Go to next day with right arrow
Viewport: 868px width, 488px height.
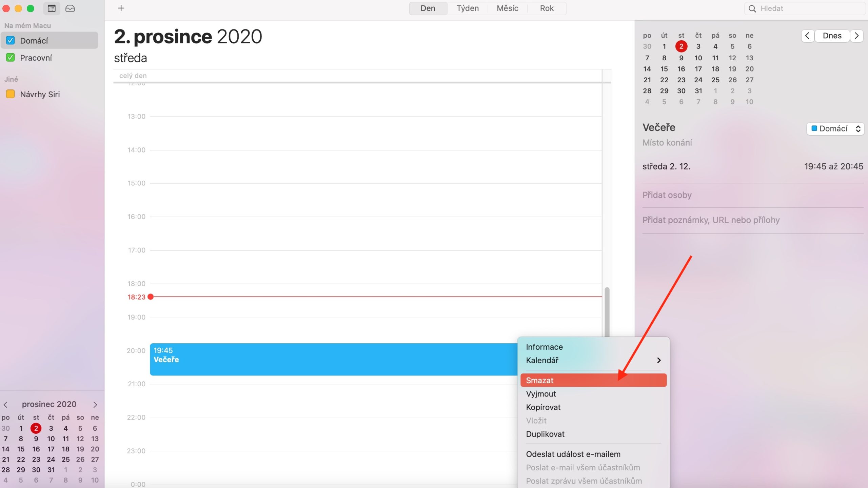pos(856,36)
